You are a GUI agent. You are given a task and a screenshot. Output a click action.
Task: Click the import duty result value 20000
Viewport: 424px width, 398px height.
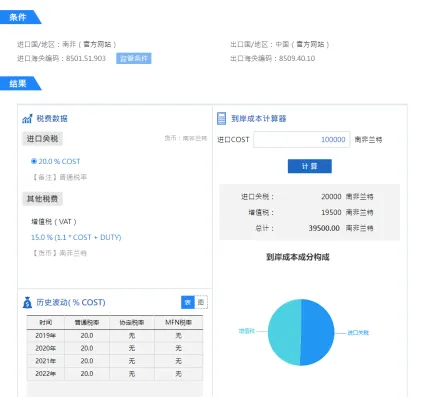coord(331,197)
